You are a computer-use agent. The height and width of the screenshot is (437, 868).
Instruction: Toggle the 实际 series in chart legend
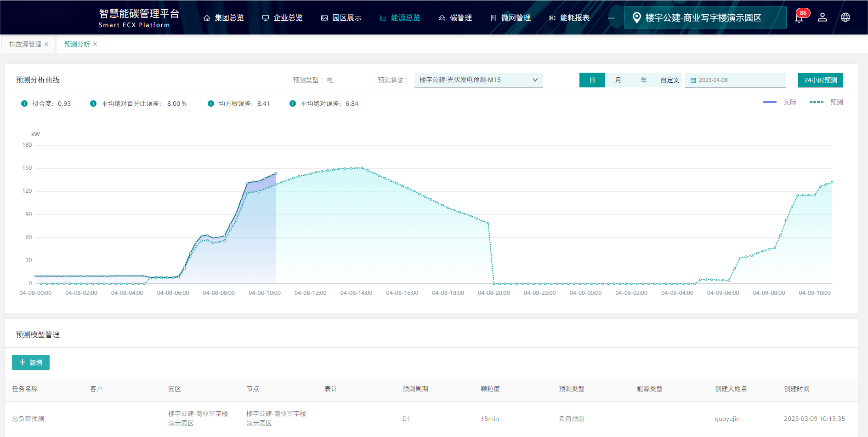779,102
